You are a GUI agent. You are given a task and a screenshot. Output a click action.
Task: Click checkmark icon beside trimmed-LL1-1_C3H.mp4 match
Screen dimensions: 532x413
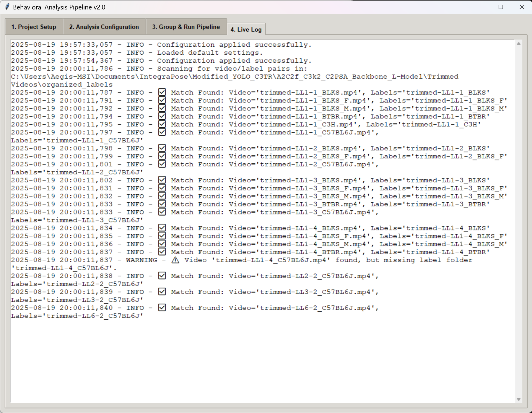coord(162,124)
